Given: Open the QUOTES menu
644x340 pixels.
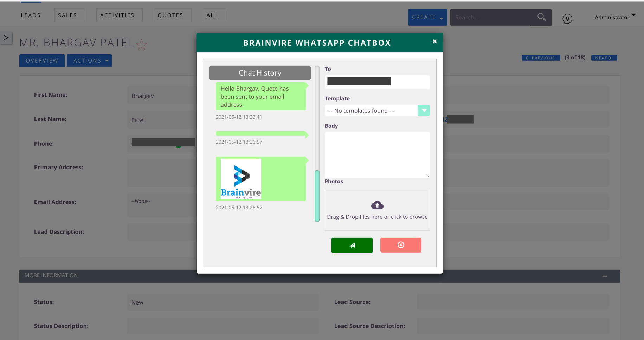Looking at the screenshot, I should pyautogui.click(x=172, y=15).
